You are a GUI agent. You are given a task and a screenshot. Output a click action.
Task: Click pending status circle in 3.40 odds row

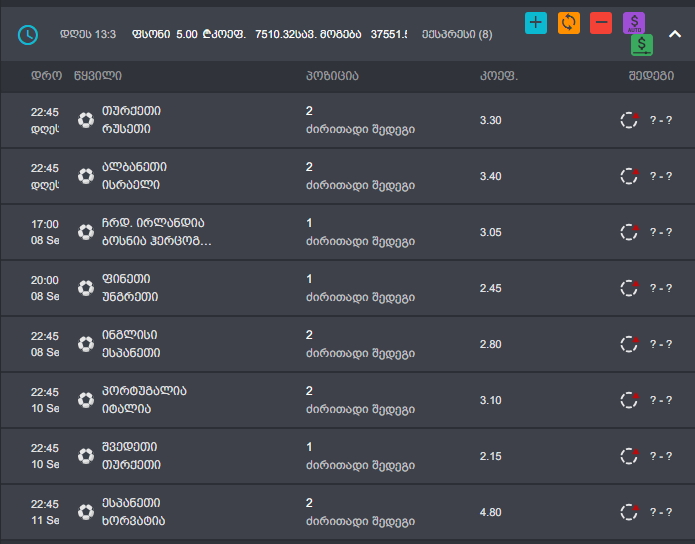629,176
